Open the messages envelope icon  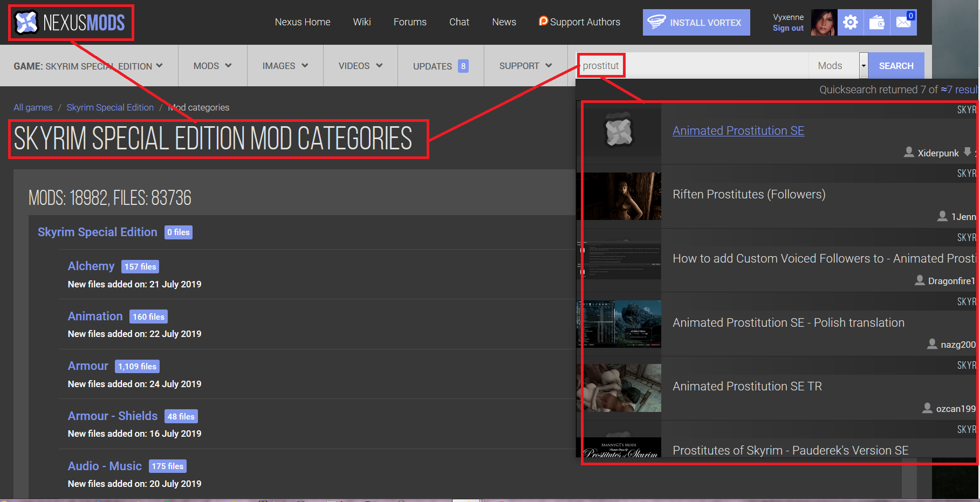pyautogui.click(x=903, y=23)
